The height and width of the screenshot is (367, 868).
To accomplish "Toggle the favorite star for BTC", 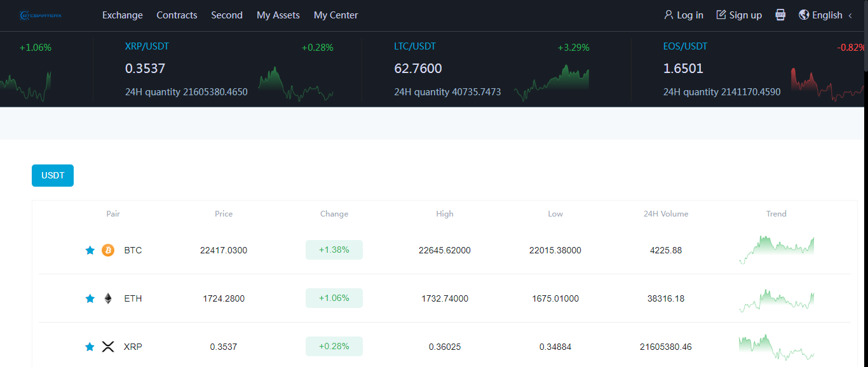I will 90,250.
